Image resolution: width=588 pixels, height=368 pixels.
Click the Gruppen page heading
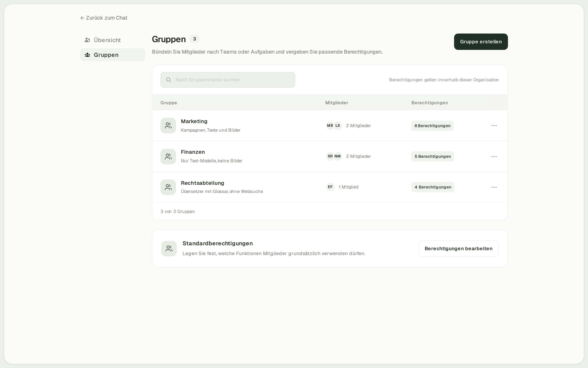coord(169,39)
